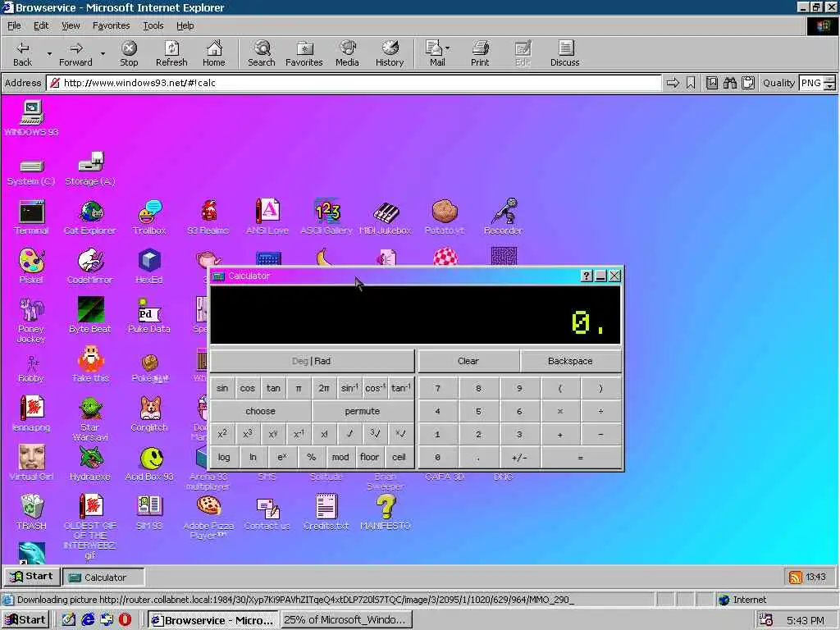Viewport: 840px width, 630px height.
Task: Open the Puke Data icon
Action: 149,315
